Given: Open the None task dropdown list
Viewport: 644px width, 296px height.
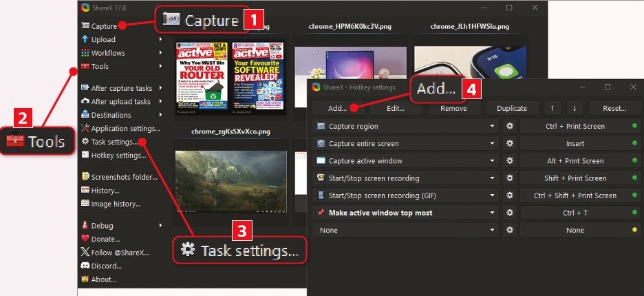Looking at the screenshot, I should (492, 230).
